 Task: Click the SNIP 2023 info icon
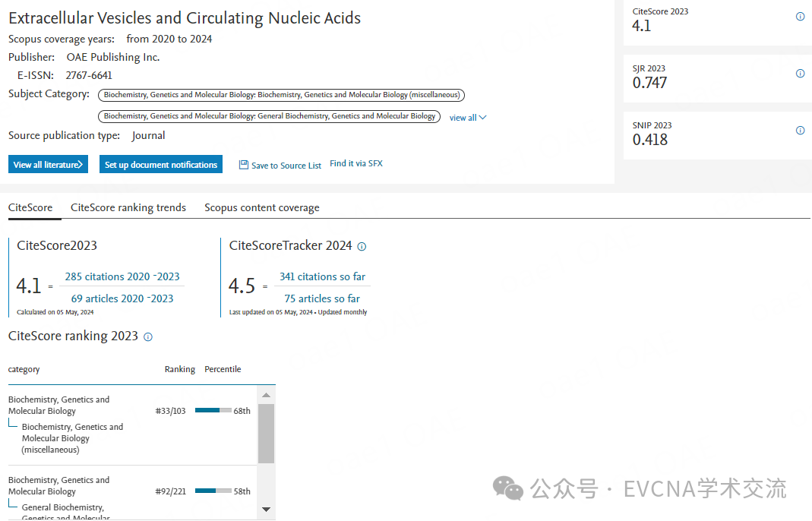[800, 131]
